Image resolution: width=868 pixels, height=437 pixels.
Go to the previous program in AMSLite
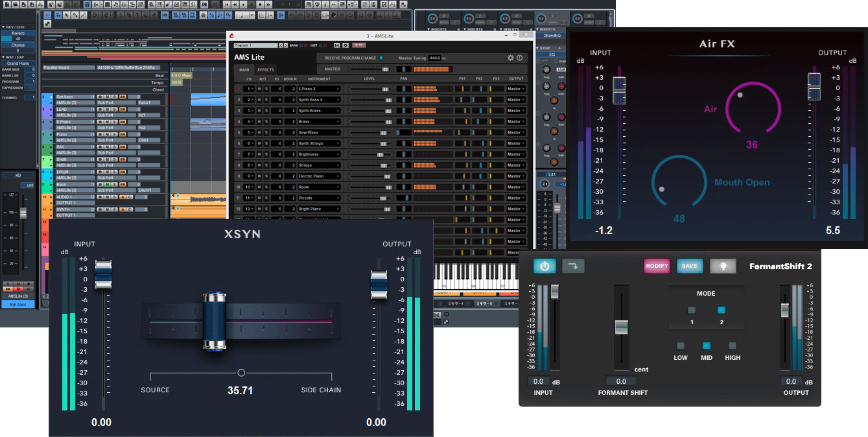[x=280, y=45]
